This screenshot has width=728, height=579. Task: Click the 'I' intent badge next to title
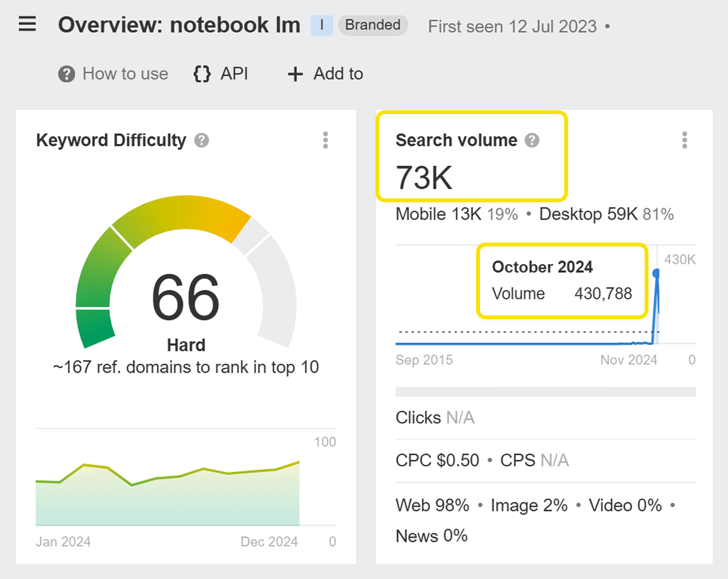tap(322, 25)
